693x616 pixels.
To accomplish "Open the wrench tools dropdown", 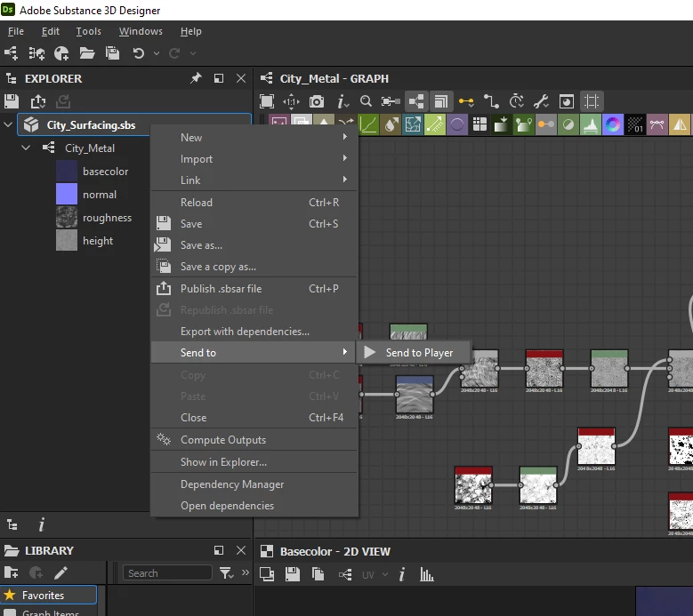I will pyautogui.click(x=542, y=101).
